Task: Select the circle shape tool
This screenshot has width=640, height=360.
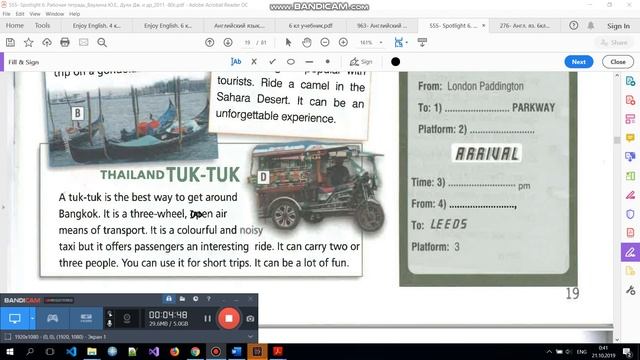Action: click(x=291, y=62)
